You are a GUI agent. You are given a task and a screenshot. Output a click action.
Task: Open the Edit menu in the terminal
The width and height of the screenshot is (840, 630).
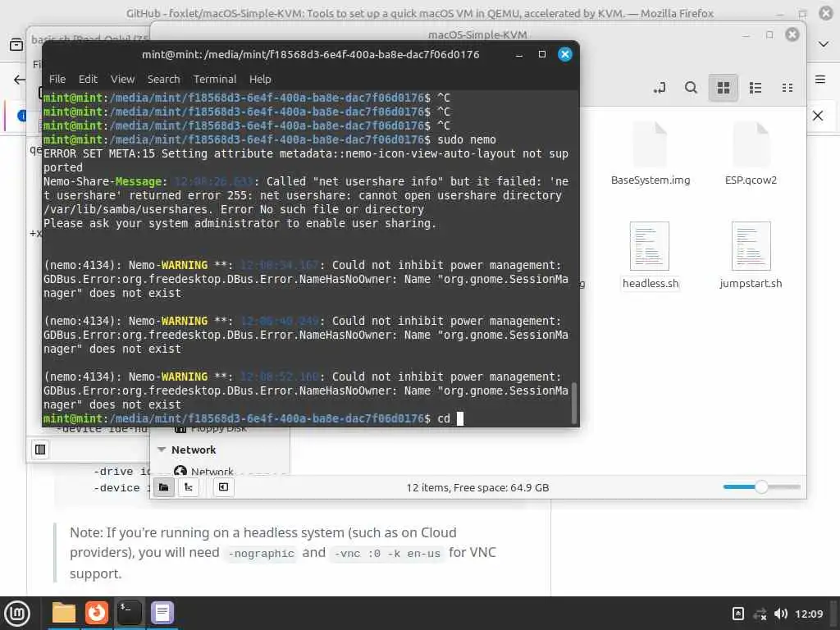click(88, 80)
